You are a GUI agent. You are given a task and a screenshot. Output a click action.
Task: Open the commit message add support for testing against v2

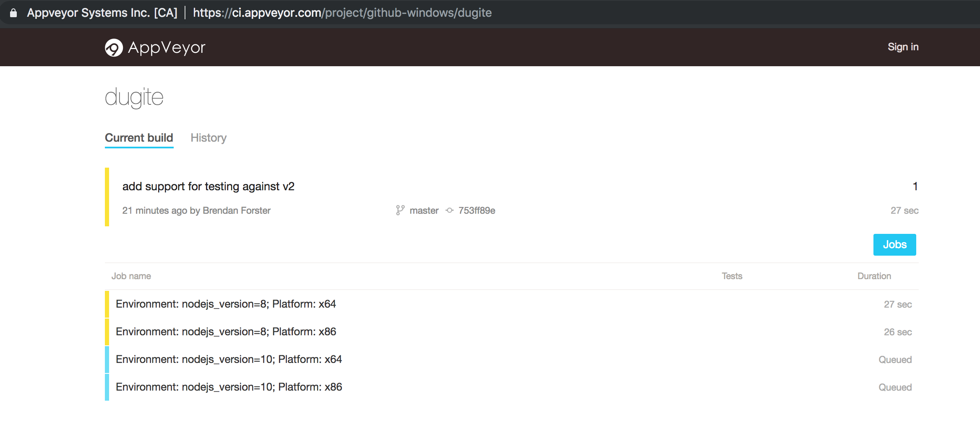[x=209, y=186]
